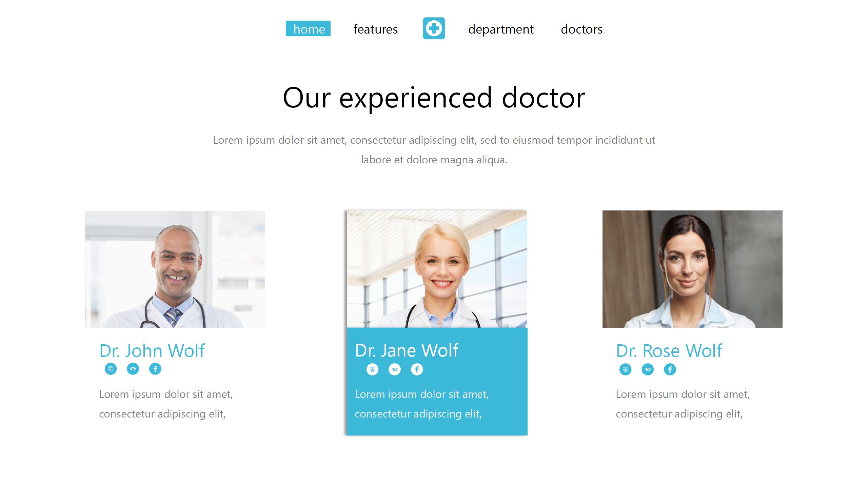Viewport: 868px width, 488px height.
Task: Click the Dr. John Wolf name link
Action: (152, 350)
